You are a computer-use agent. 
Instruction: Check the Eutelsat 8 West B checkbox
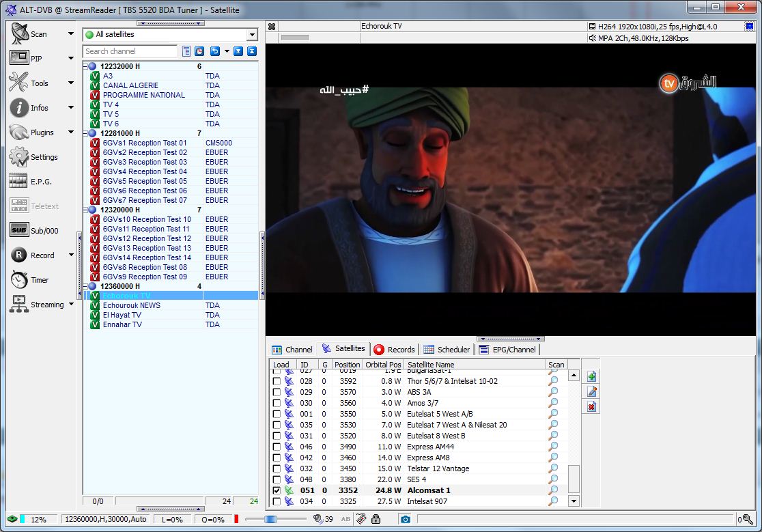coord(277,436)
